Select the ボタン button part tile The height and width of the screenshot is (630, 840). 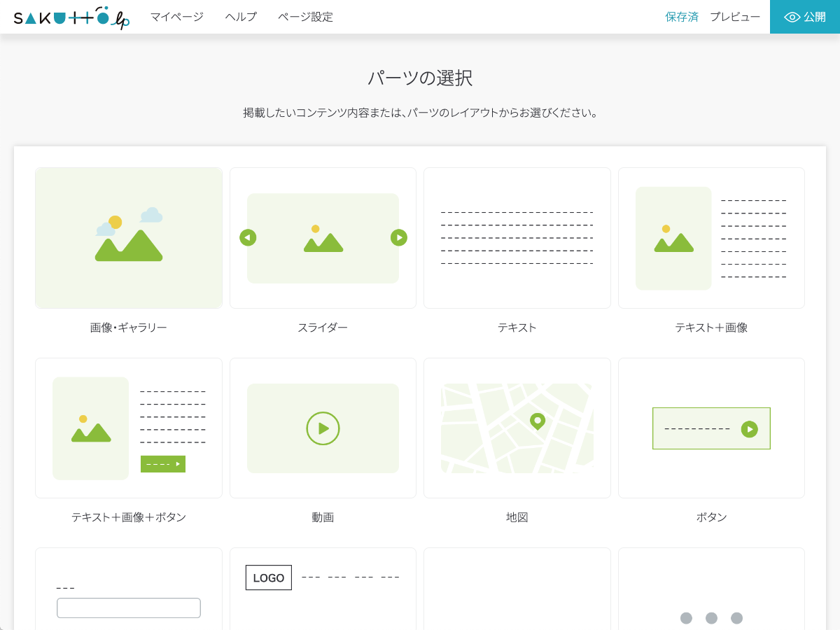[711, 428]
